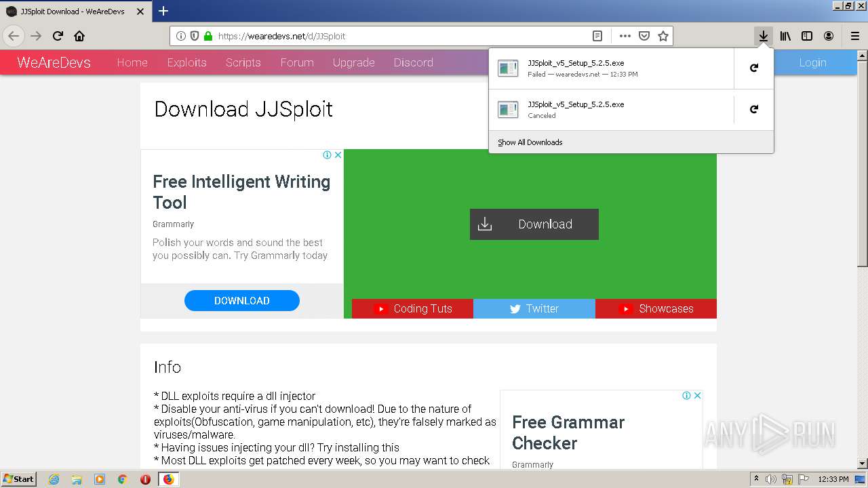
Task: Open the tracking protection shield icon
Action: 195,36
